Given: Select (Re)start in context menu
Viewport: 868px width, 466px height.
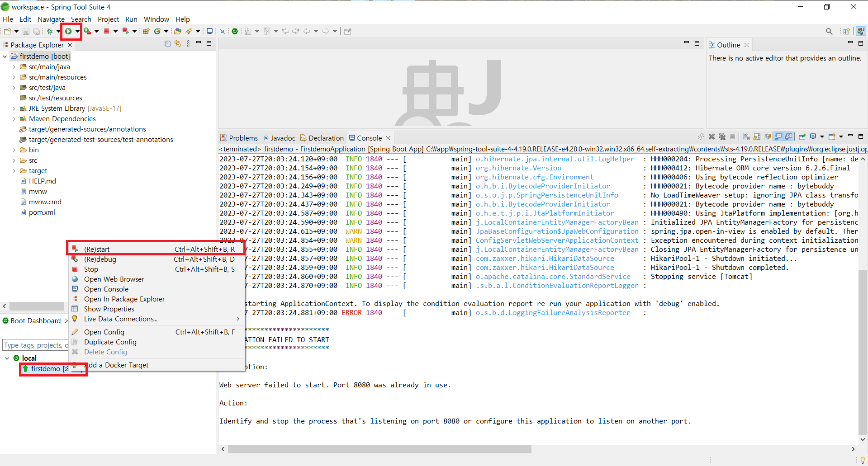Looking at the screenshot, I should [x=156, y=249].
